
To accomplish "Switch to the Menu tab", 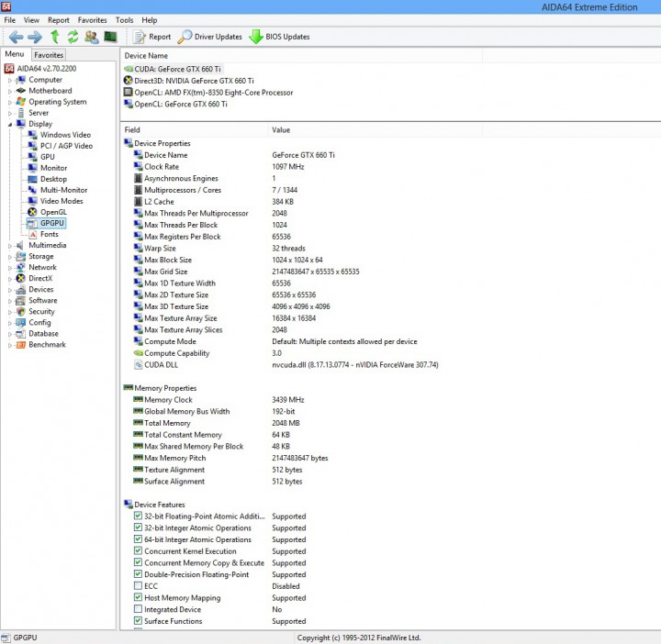I will (x=15, y=54).
